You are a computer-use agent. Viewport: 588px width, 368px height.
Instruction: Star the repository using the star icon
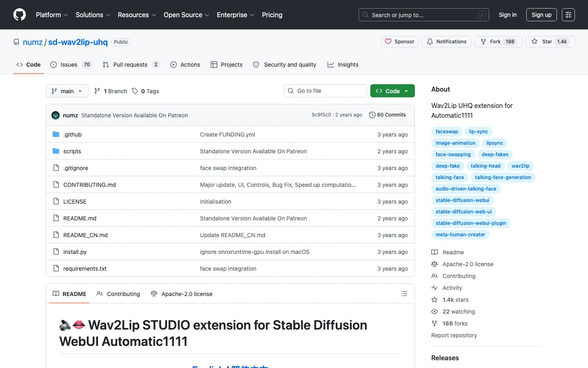pyautogui.click(x=535, y=42)
